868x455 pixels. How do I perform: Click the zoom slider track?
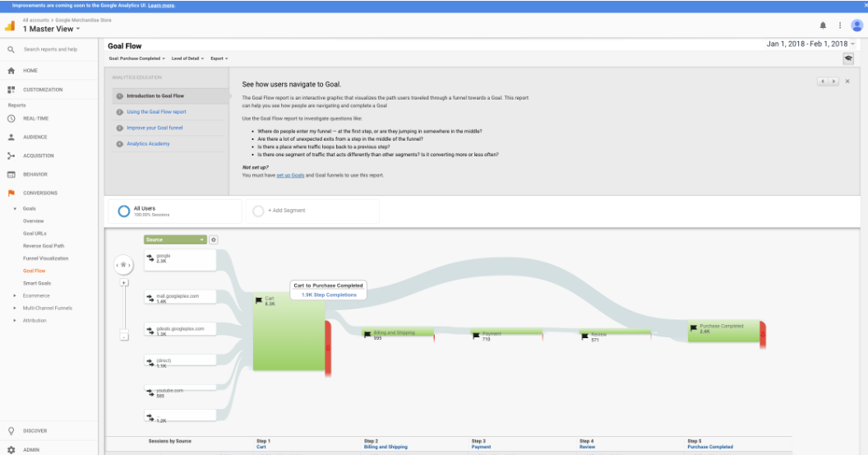[x=124, y=309]
